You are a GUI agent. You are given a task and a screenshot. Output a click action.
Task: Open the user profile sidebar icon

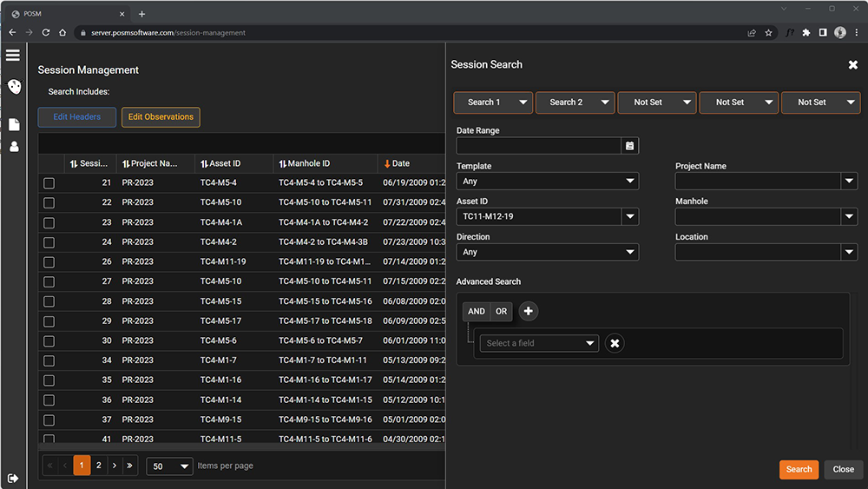click(x=14, y=146)
